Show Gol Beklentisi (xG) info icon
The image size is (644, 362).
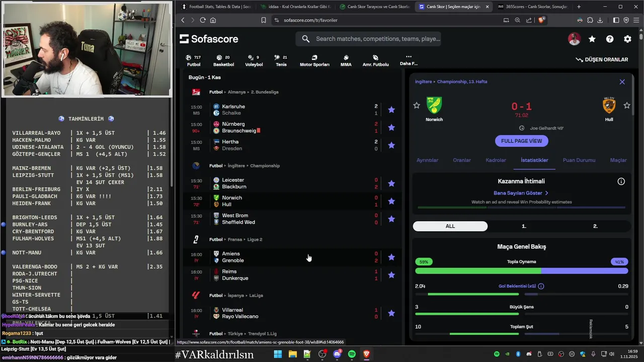click(541, 286)
